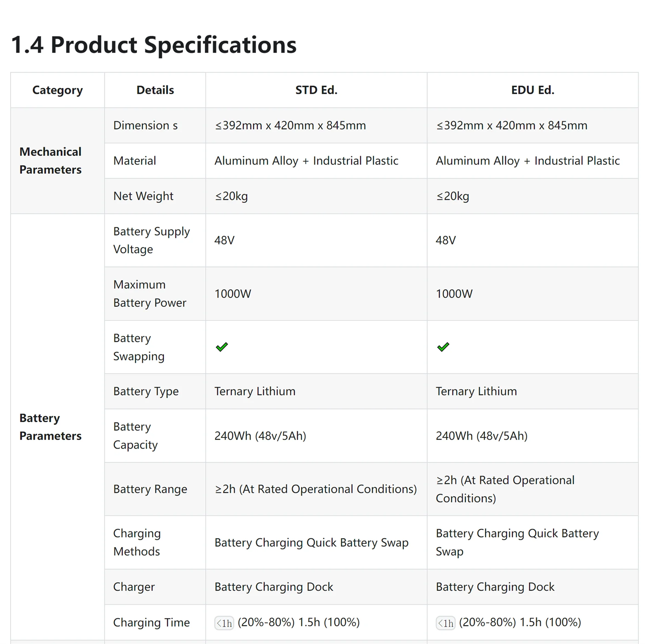Select the Category column header
Image resolution: width=648 pixels, height=644 pixels.
click(x=58, y=90)
